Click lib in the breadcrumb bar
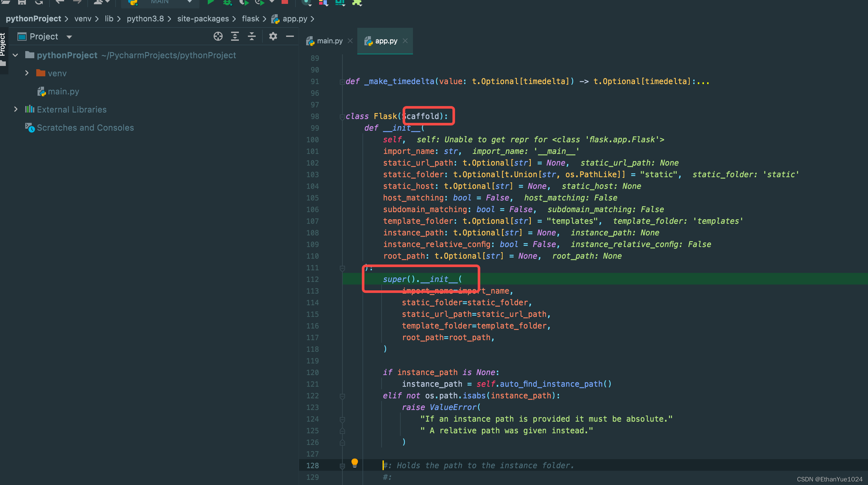The height and width of the screenshot is (485, 868). tap(109, 18)
